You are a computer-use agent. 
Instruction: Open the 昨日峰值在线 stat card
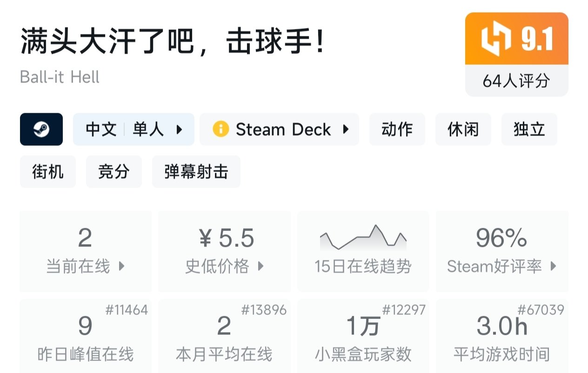86,336
